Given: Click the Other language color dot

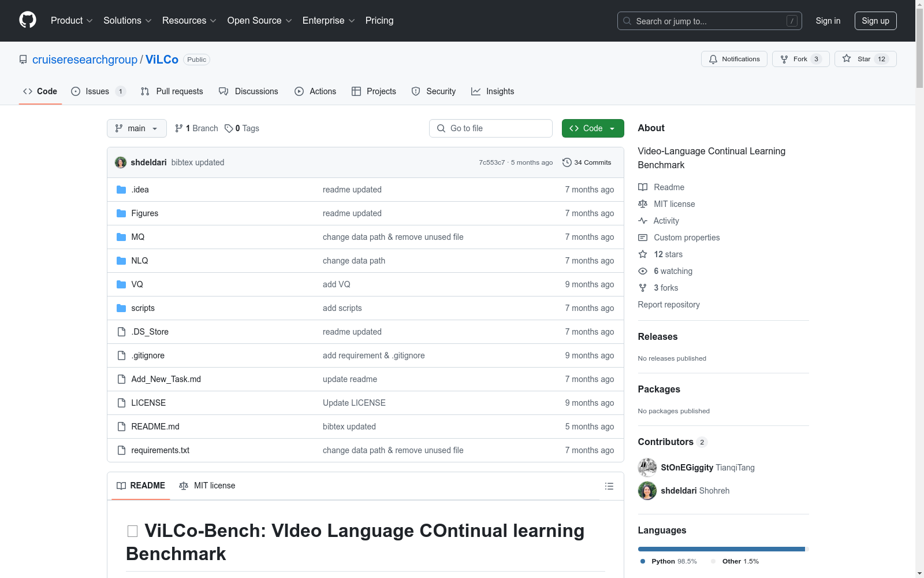Looking at the screenshot, I should [713, 561].
